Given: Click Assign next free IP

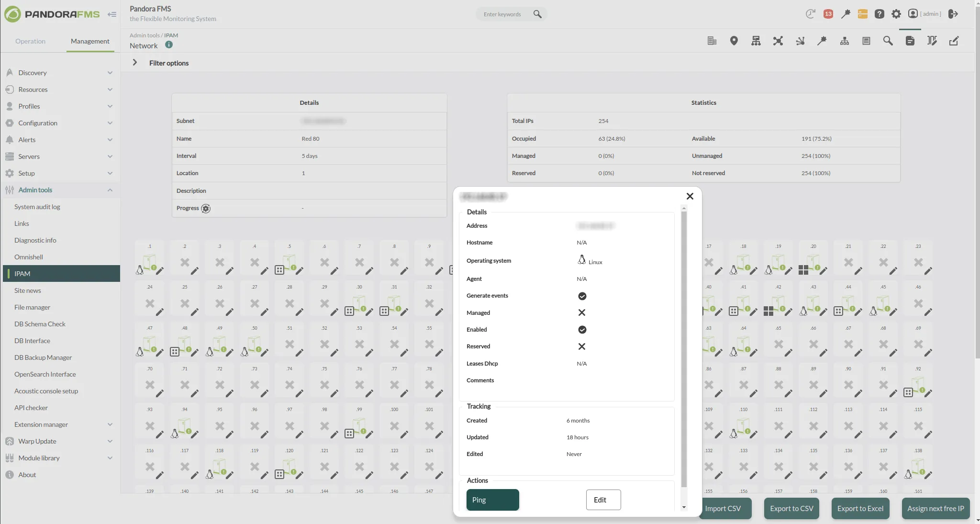Looking at the screenshot, I should [x=935, y=508].
